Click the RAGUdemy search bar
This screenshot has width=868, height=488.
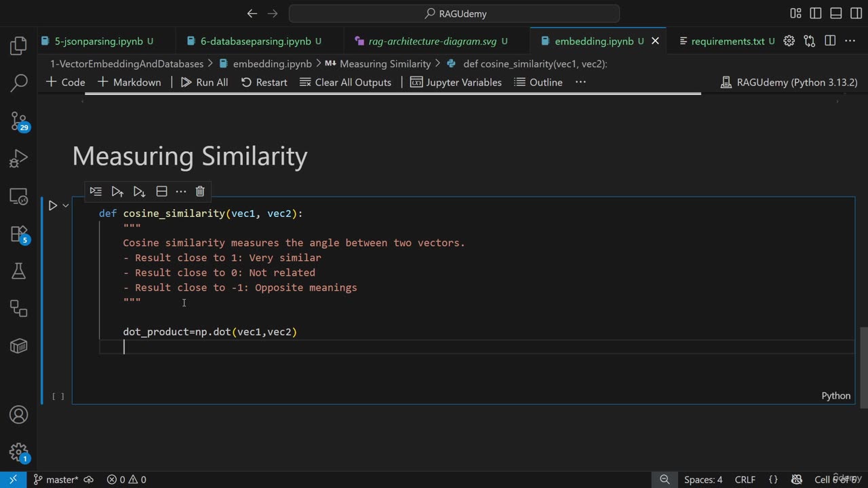(x=454, y=14)
